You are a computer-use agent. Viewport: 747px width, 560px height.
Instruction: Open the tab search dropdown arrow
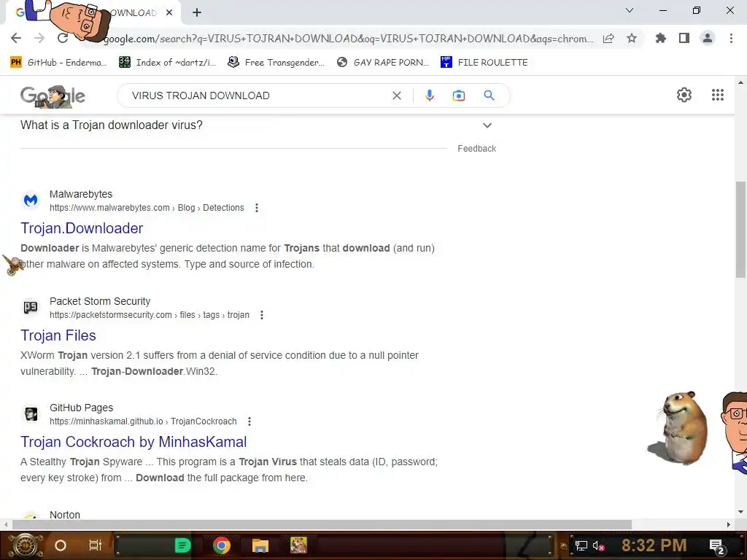630,10
